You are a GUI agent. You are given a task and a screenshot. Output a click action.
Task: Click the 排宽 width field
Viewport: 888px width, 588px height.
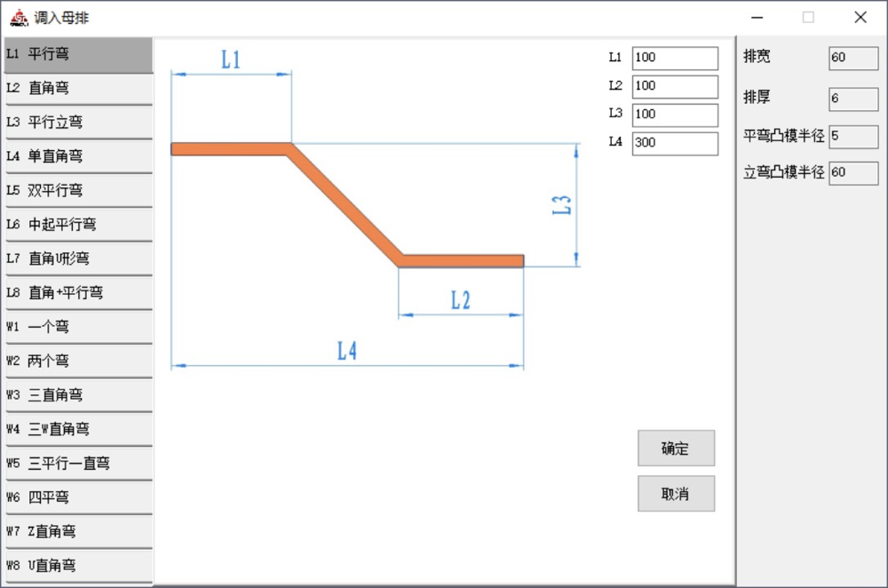[852, 58]
